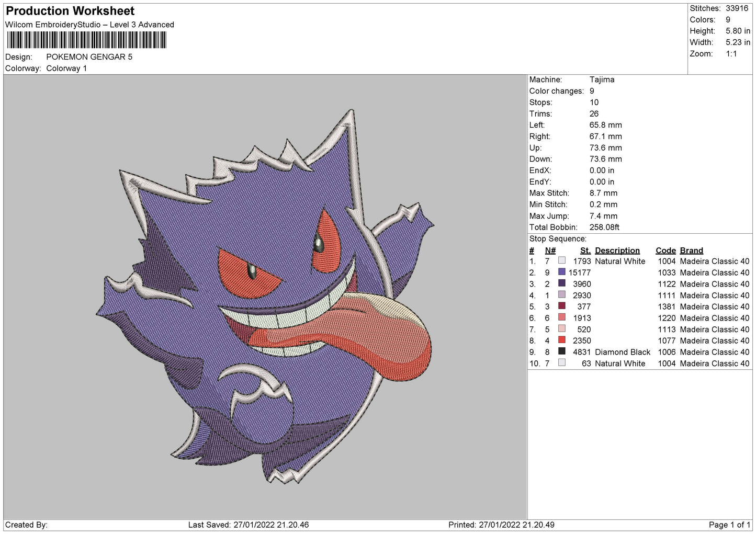756x534 pixels.
Task: Click the 'Down:' label
Action: 540,159
